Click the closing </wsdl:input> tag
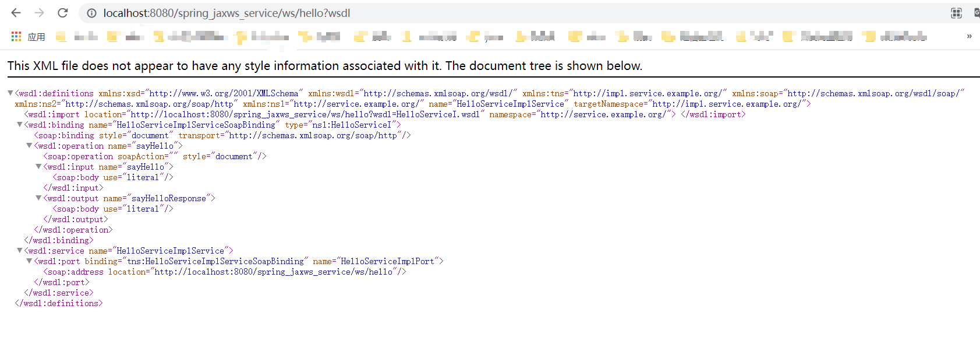 (73, 188)
